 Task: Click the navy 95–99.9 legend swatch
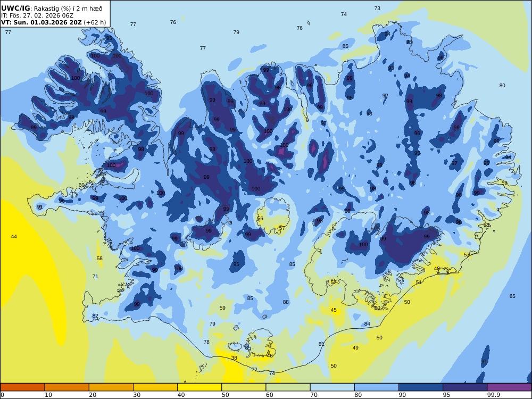(465, 387)
